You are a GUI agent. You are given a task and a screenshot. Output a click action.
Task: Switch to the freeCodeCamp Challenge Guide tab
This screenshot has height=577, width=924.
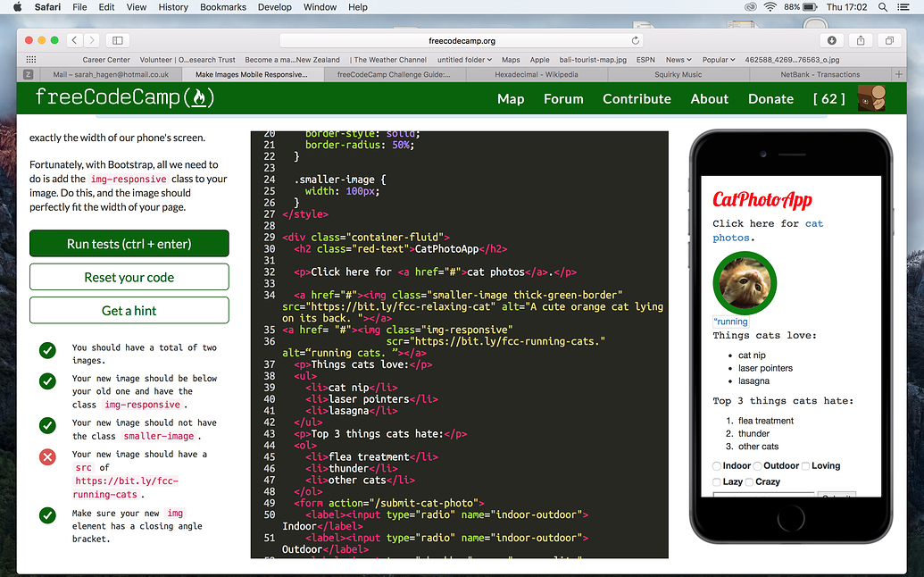coord(394,74)
